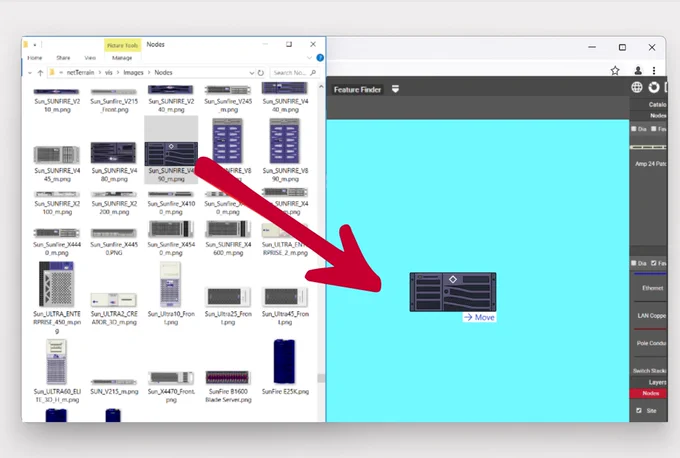
Task: Select the Sun_SUNFIRE_V890_m.png file
Action: coord(285,150)
